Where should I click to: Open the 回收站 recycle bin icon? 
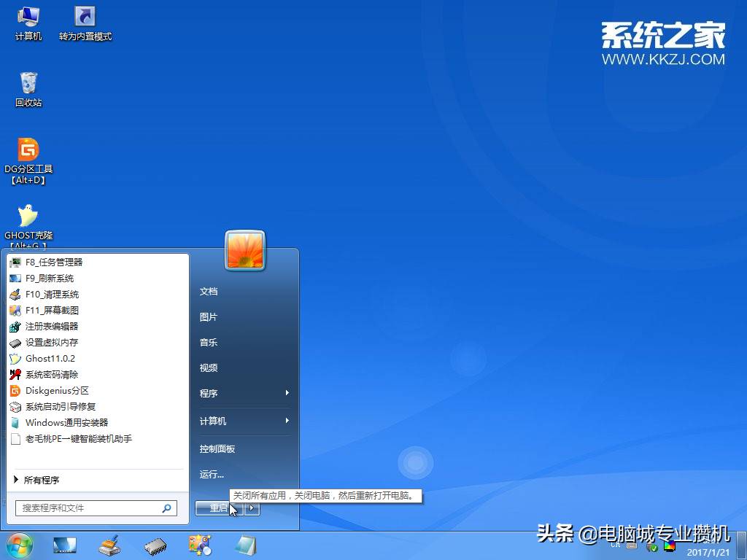click(x=28, y=86)
